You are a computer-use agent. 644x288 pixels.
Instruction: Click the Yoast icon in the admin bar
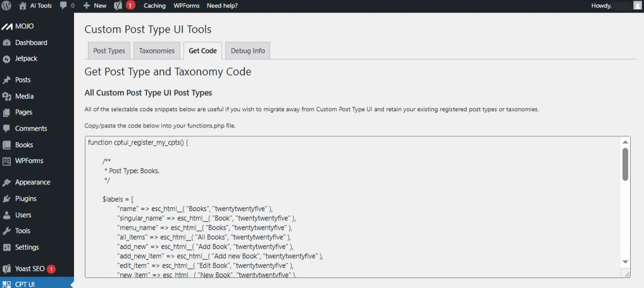click(x=118, y=6)
